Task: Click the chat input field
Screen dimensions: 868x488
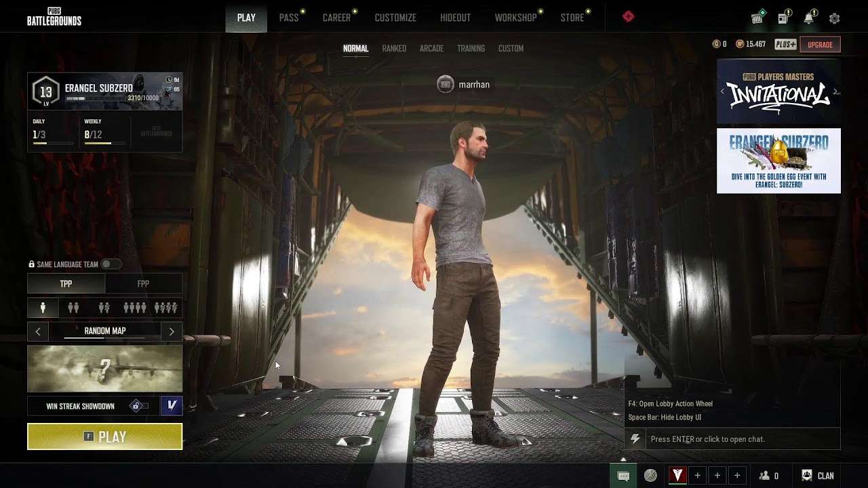Action: click(743, 439)
